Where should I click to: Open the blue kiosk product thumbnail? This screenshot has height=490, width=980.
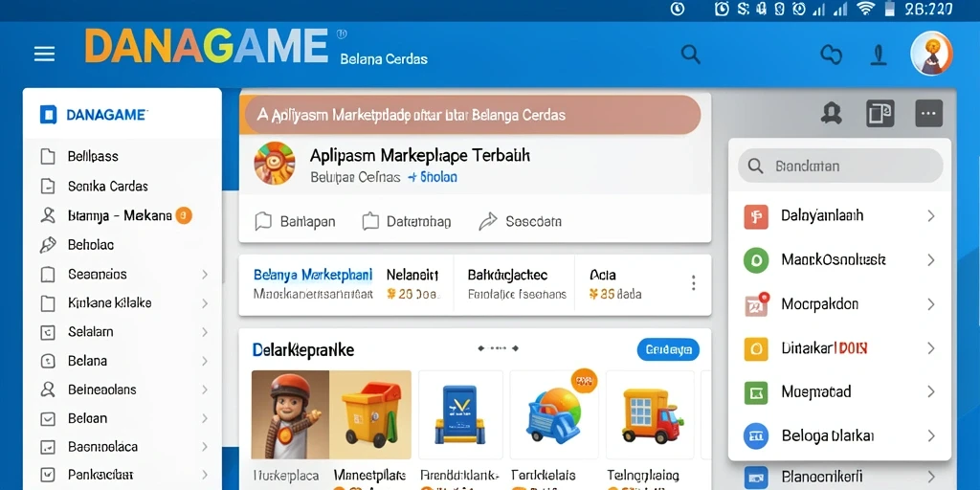tap(460, 415)
